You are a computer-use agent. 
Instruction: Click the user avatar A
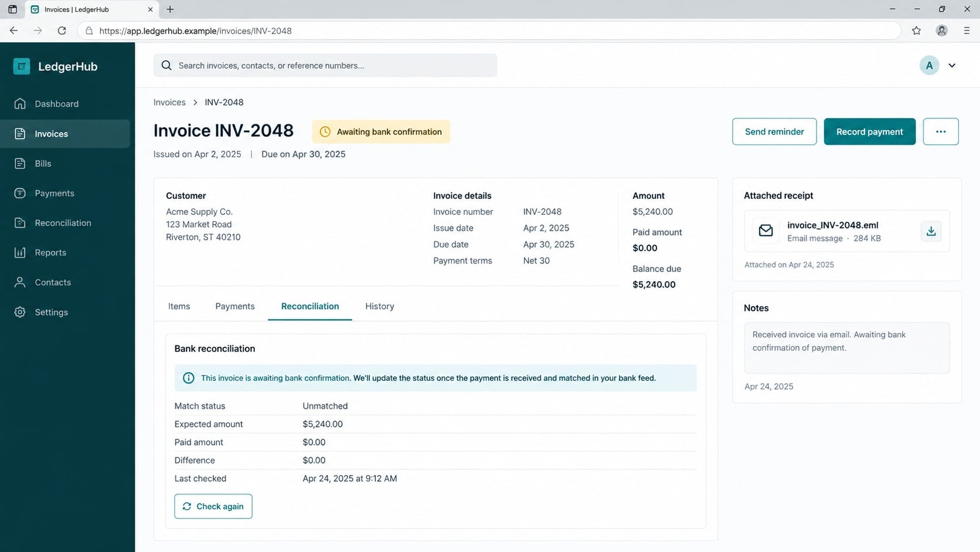click(x=929, y=66)
